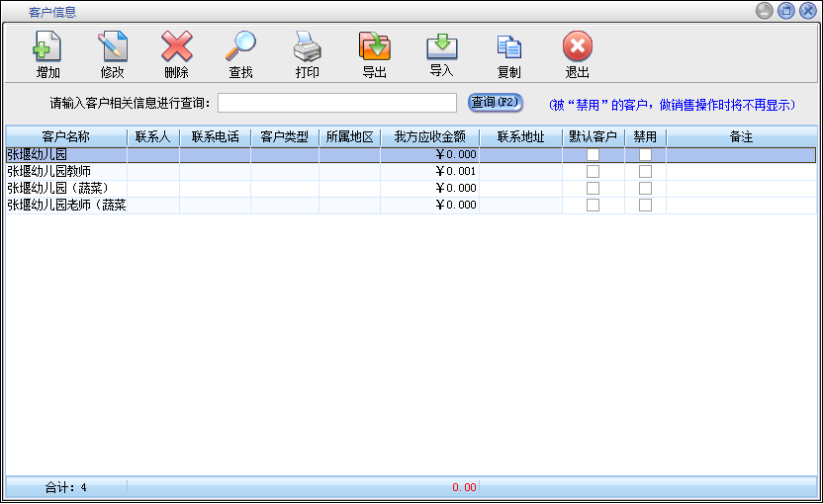Check 禁用 box in the last customer row

click(x=645, y=206)
